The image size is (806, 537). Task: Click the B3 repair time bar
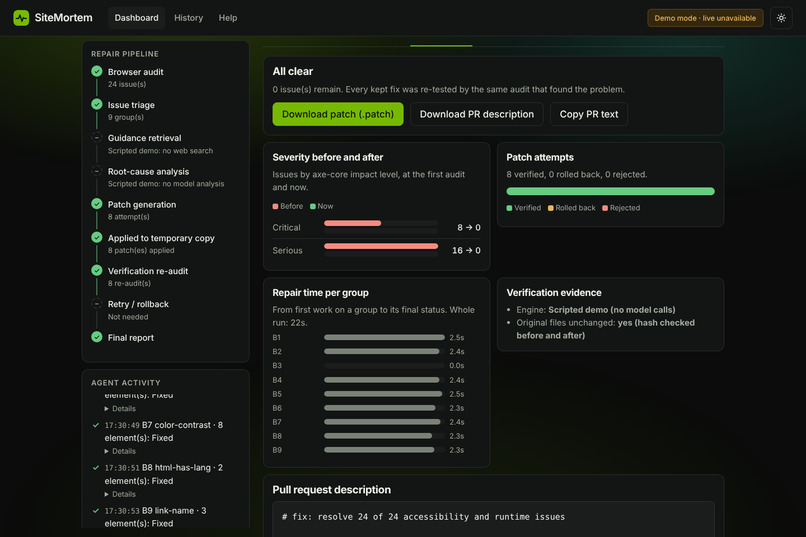(x=384, y=366)
